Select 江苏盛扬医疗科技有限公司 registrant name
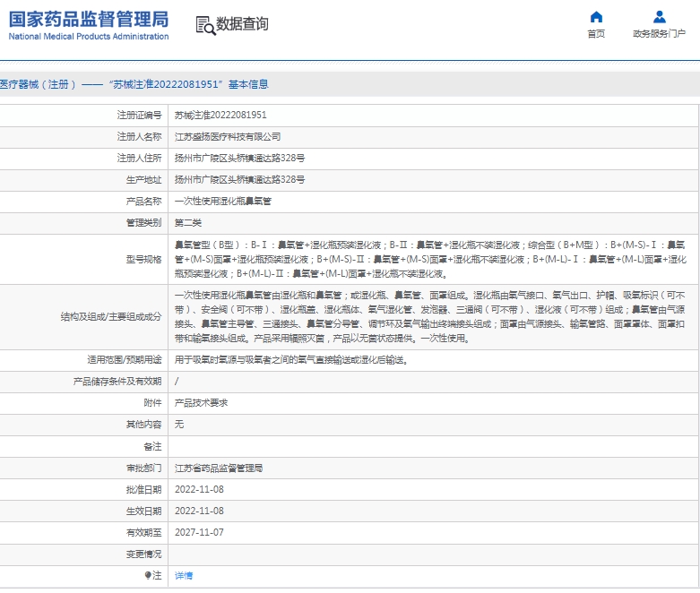 [228, 136]
